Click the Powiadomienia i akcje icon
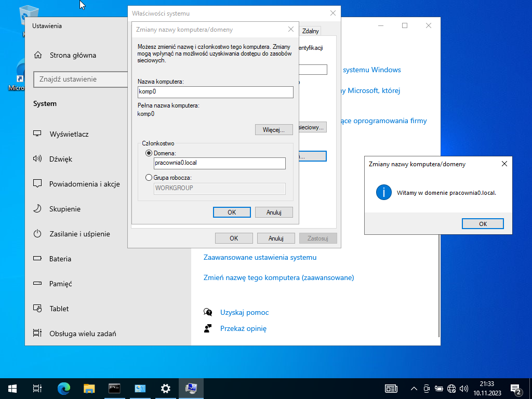 (37, 183)
